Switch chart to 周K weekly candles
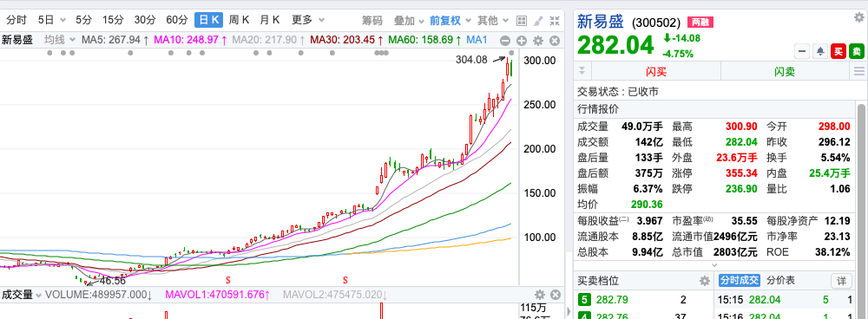The image size is (868, 319). pos(240,21)
